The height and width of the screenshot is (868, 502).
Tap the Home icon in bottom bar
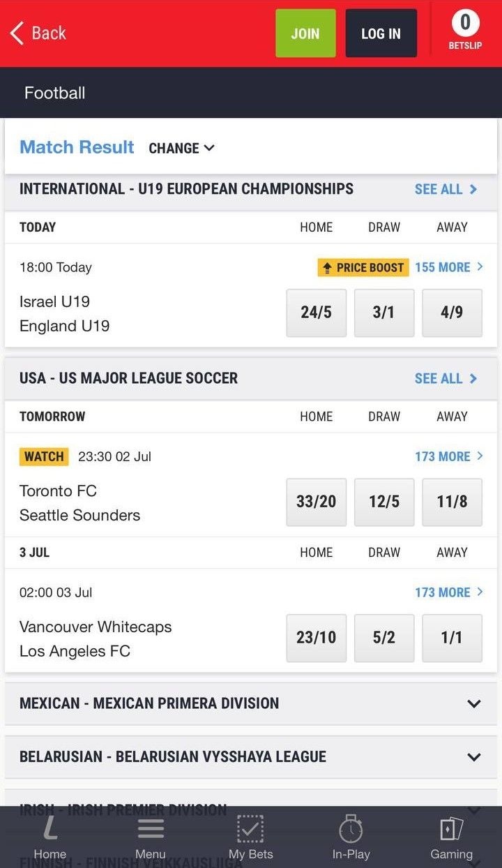(x=50, y=829)
